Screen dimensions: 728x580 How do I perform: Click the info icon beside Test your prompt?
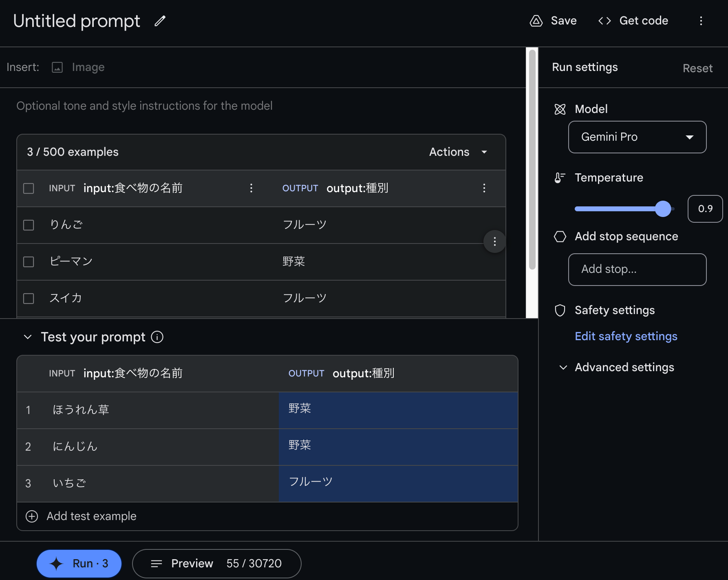click(x=157, y=337)
